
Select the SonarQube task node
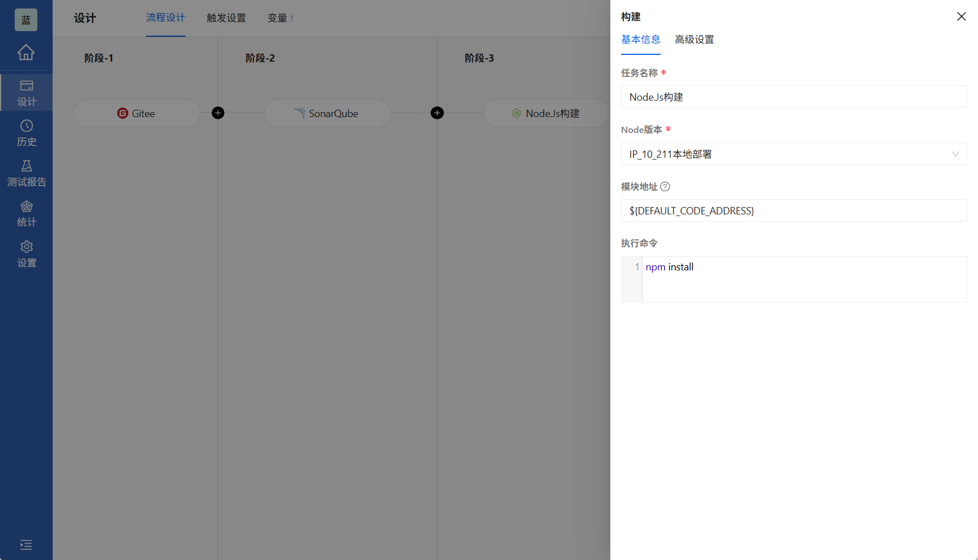(x=327, y=113)
